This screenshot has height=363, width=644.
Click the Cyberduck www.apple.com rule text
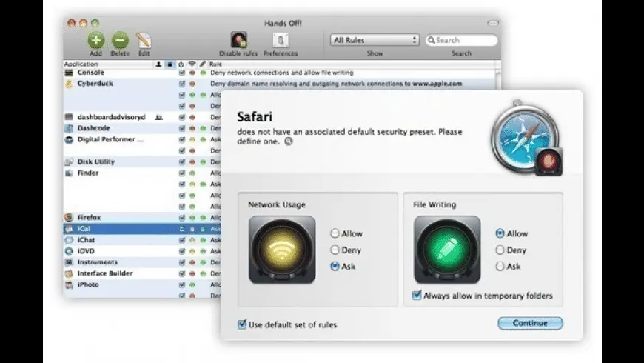pyautogui.click(x=336, y=84)
